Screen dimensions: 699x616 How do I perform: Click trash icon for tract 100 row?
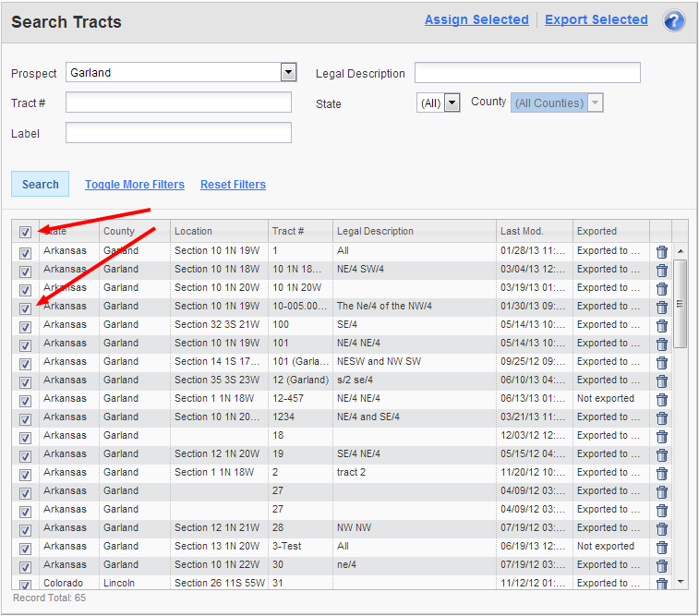tap(661, 325)
